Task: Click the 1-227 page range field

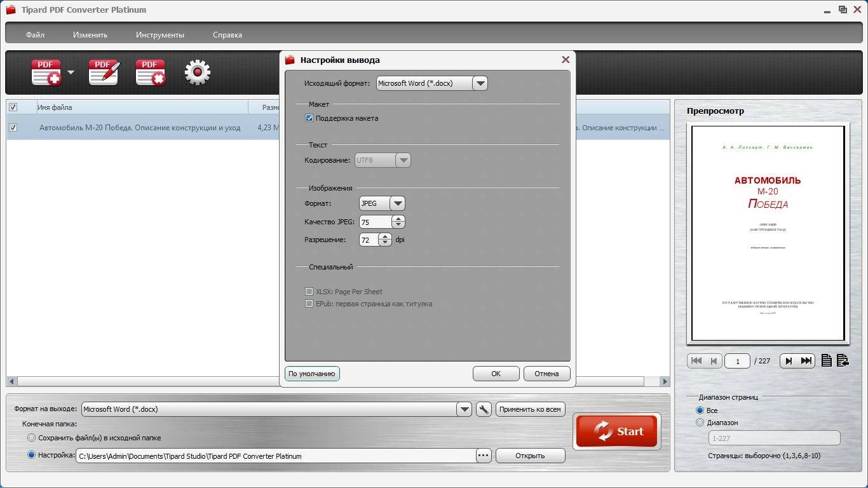Action: click(774, 438)
